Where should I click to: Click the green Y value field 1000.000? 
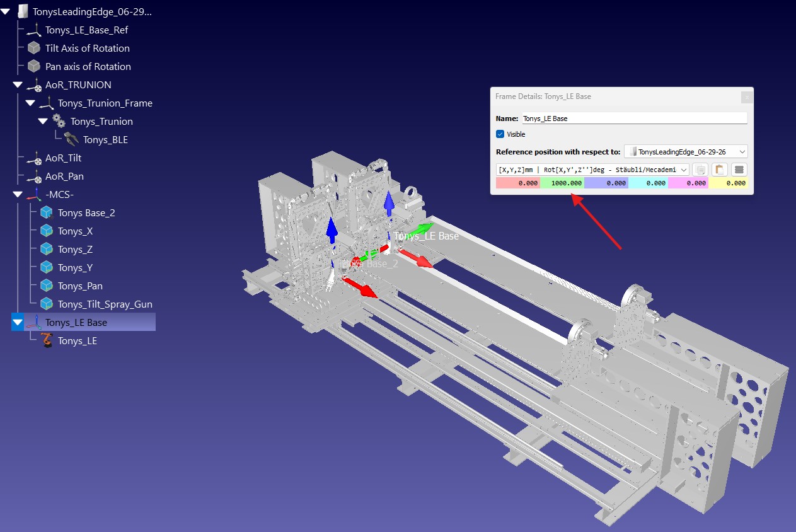click(x=562, y=183)
